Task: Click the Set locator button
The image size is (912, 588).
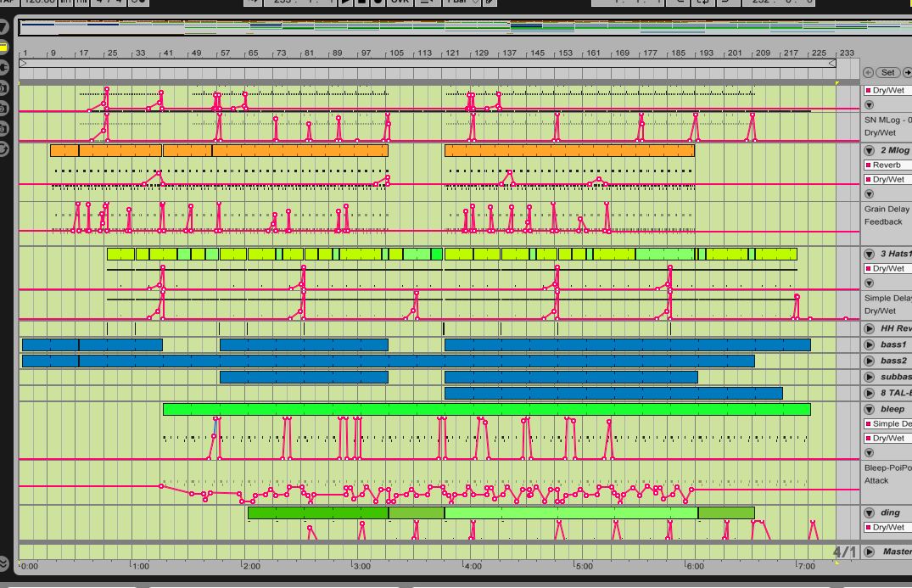Action: point(887,72)
